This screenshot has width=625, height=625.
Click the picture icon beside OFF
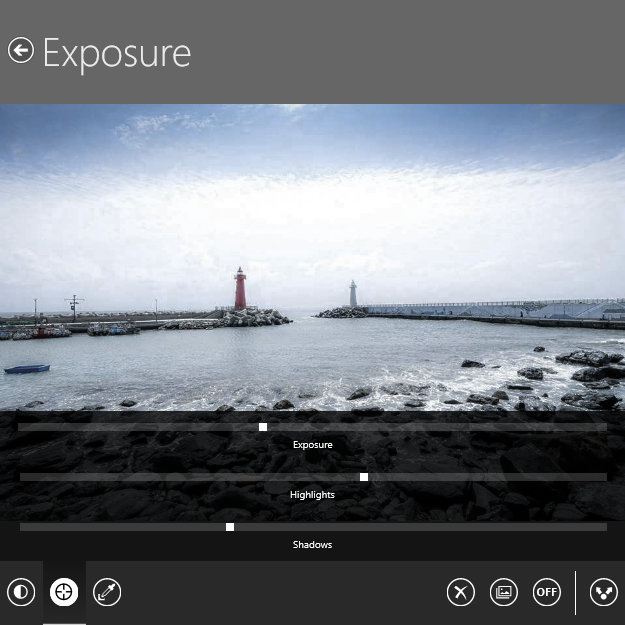click(503, 592)
